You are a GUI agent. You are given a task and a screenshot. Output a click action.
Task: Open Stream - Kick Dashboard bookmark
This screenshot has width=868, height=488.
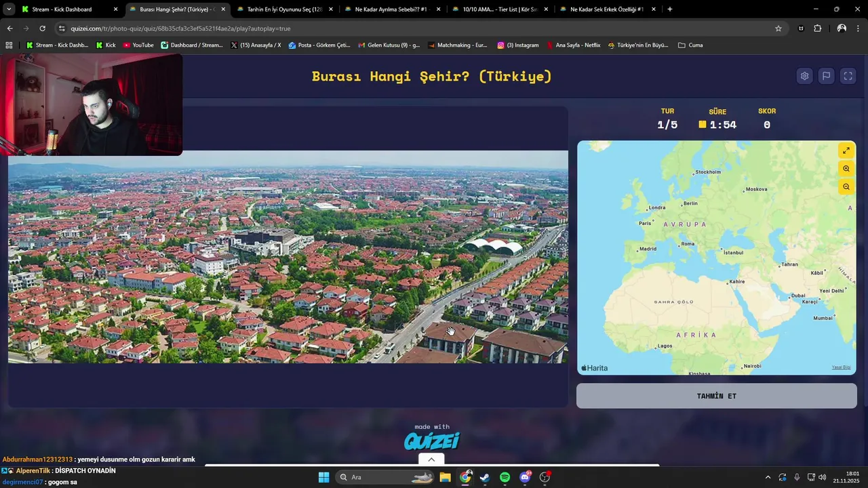57,45
